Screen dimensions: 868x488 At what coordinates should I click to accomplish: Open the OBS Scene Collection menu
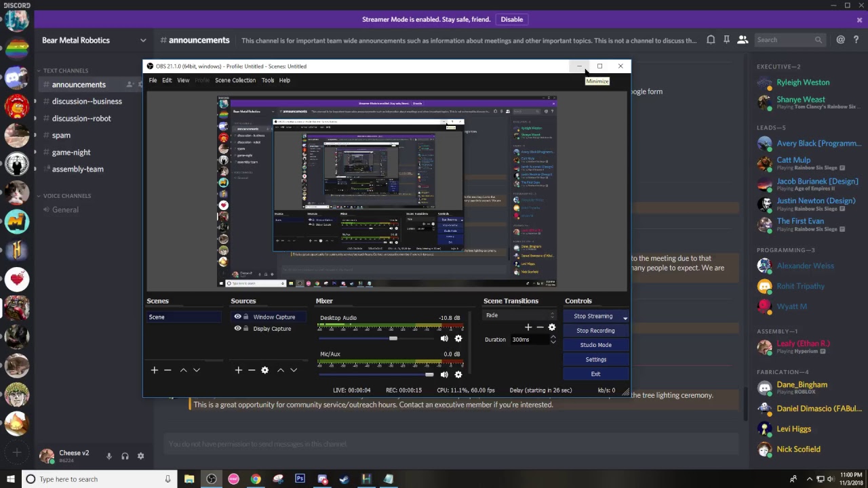[x=235, y=81]
